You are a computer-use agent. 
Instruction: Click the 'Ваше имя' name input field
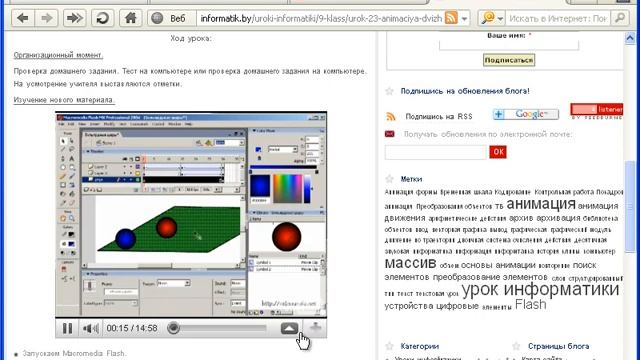[x=509, y=45]
